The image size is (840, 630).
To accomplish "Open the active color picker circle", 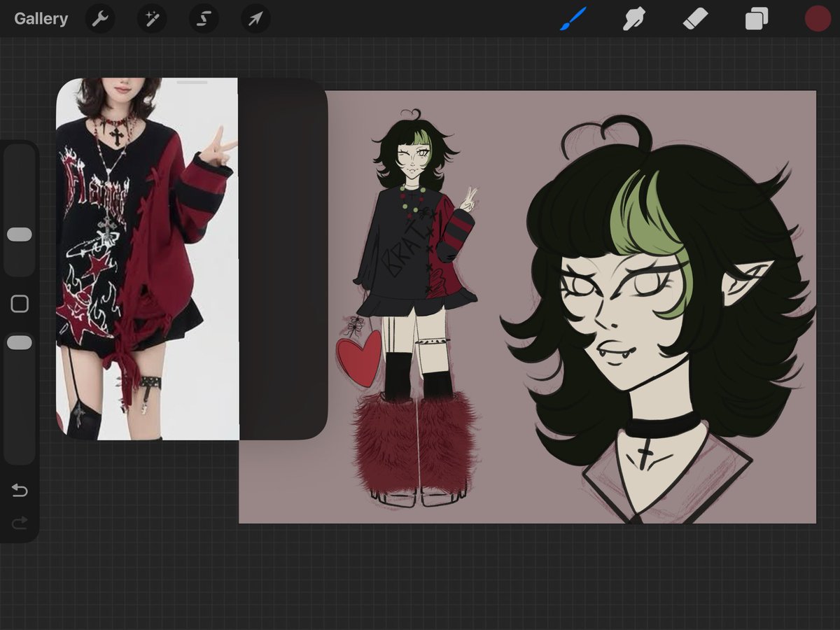I will coord(817,19).
